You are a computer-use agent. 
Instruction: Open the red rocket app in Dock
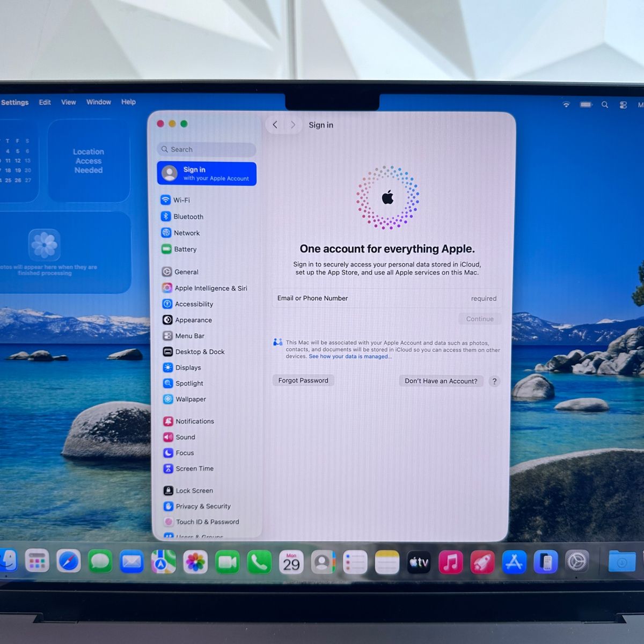click(x=482, y=562)
